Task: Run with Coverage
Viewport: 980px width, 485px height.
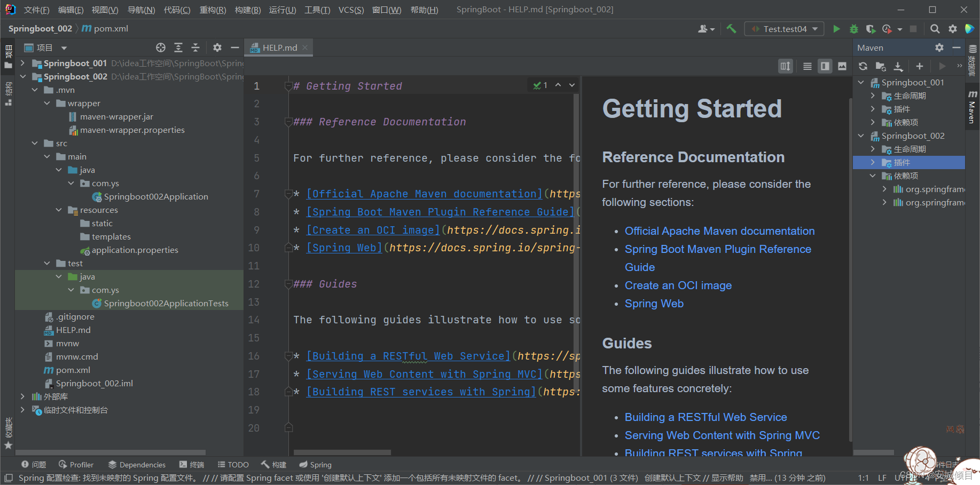Action: (x=870, y=28)
